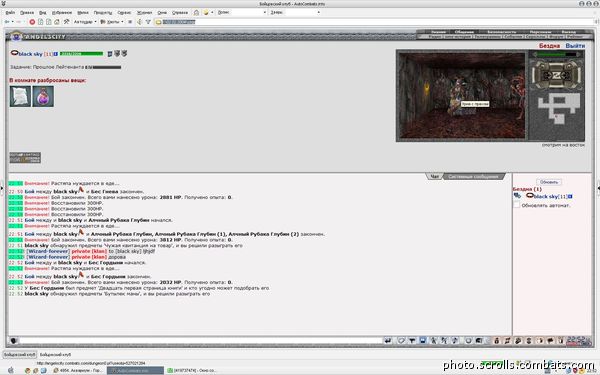Open the 'Файл' menu
Image resolution: width=600 pixels, height=375 pixels.
click(x=10, y=13)
